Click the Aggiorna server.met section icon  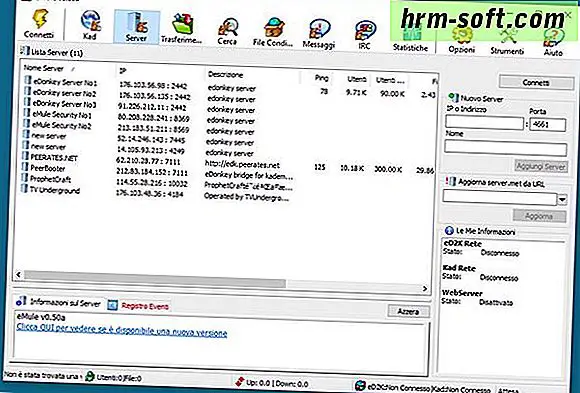(450, 181)
